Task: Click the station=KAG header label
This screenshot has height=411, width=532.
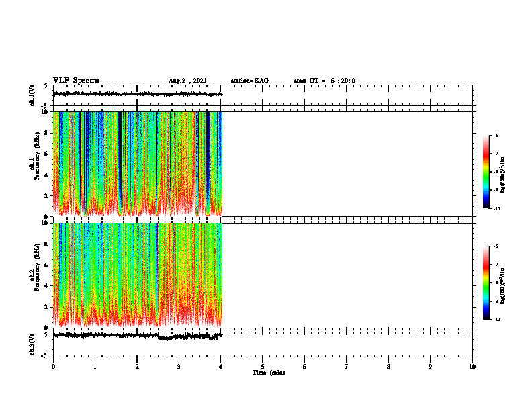Action: (x=249, y=81)
